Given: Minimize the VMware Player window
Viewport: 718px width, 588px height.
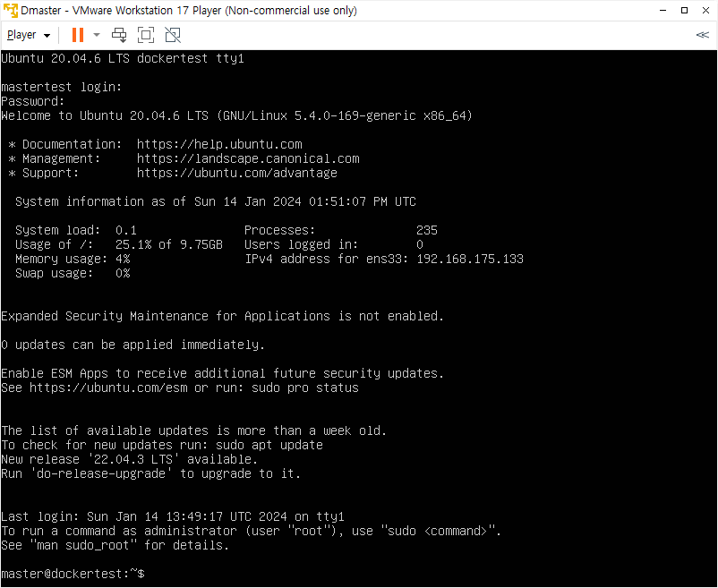Looking at the screenshot, I should [662, 10].
